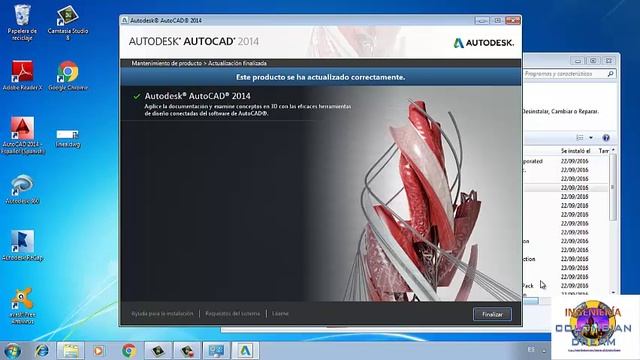Screen dimensions: 640x360
Task: Click the search field in Programas y características
Action: [569, 74]
